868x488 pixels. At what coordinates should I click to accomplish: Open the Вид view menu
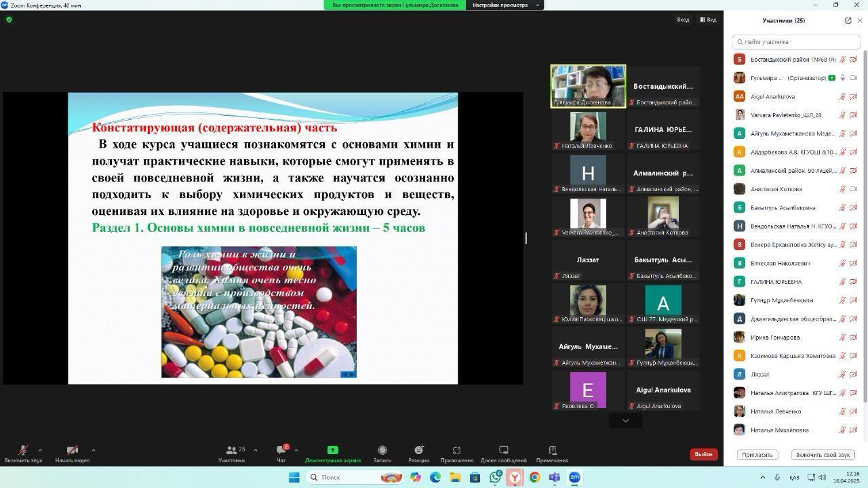(708, 20)
